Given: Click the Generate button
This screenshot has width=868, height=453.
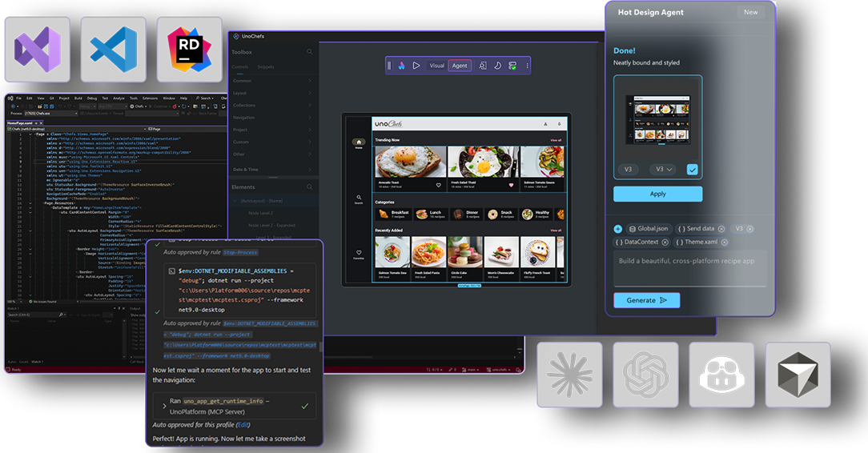Looking at the screenshot, I should click(646, 300).
